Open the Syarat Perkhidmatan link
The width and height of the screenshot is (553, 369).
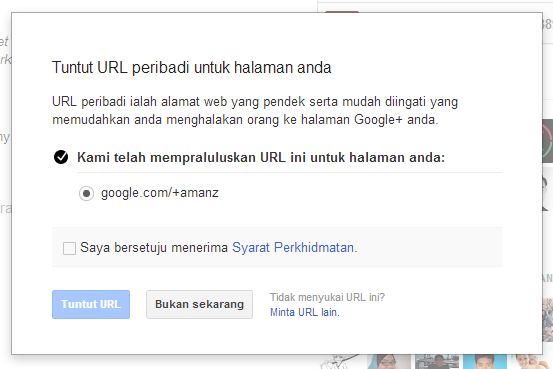[295, 247]
